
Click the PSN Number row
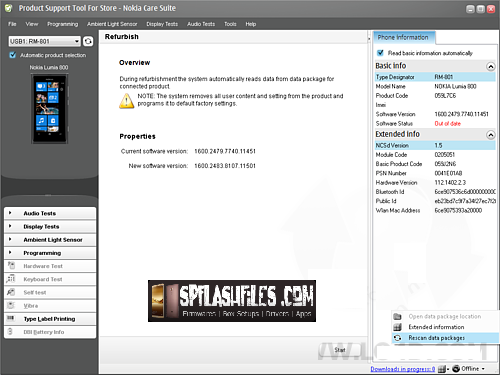click(435, 173)
